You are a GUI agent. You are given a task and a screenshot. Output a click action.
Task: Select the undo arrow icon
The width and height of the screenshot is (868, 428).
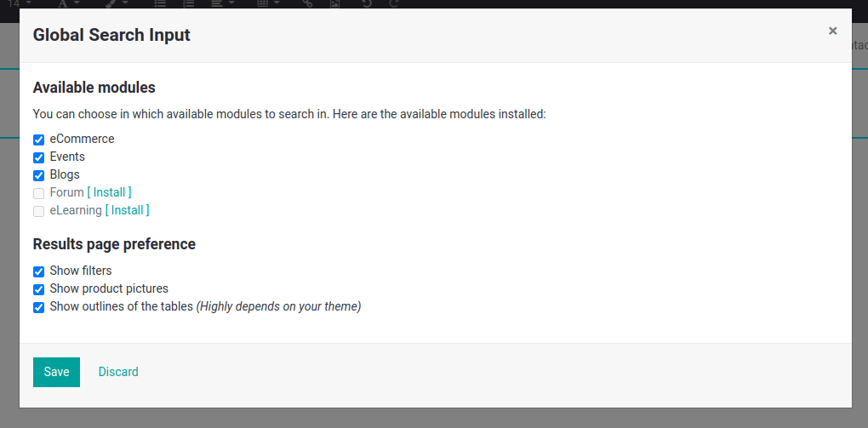[x=366, y=3]
